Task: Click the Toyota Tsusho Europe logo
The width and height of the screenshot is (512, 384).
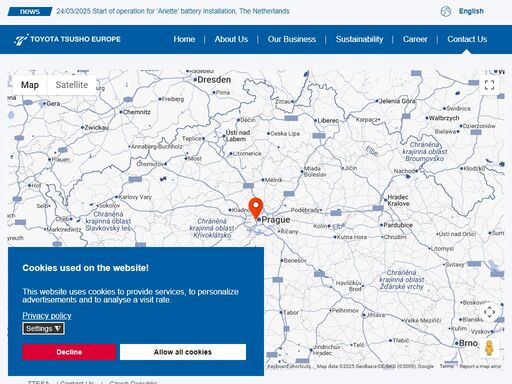Action: [x=67, y=39]
